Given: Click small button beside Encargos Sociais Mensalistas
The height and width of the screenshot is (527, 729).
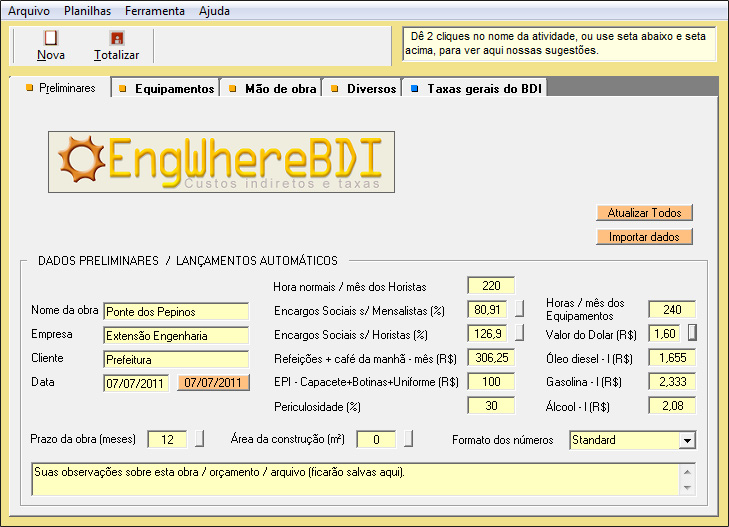Looking at the screenshot, I should 520,310.
